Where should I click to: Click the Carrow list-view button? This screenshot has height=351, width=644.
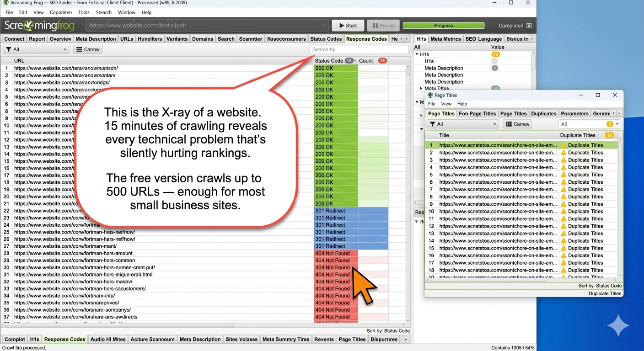click(x=88, y=49)
